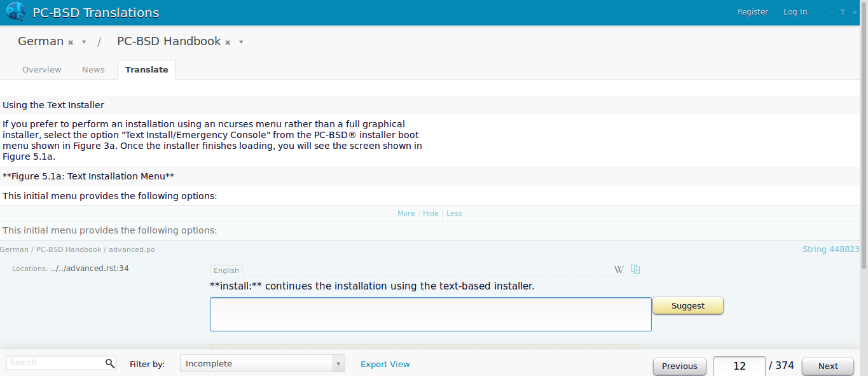Screen dimensions: 868x376
Task: Focus the translation text area
Action: 431,314
